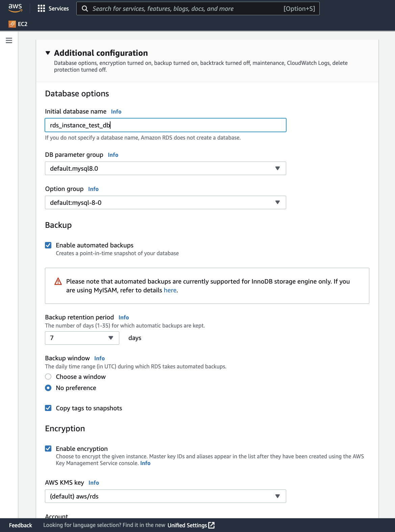Uncheck Copy tags to snapshots
The width and height of the screenshot is (395, 532).
point(48,408)
